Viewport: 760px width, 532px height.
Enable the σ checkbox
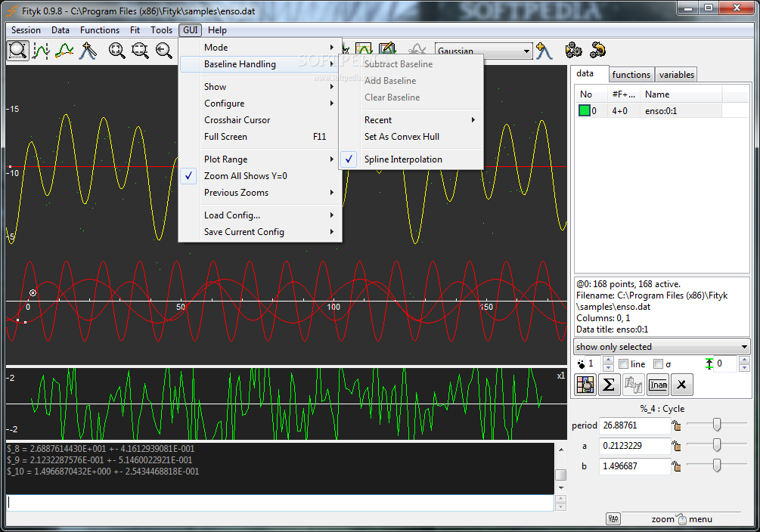(658, 364)
